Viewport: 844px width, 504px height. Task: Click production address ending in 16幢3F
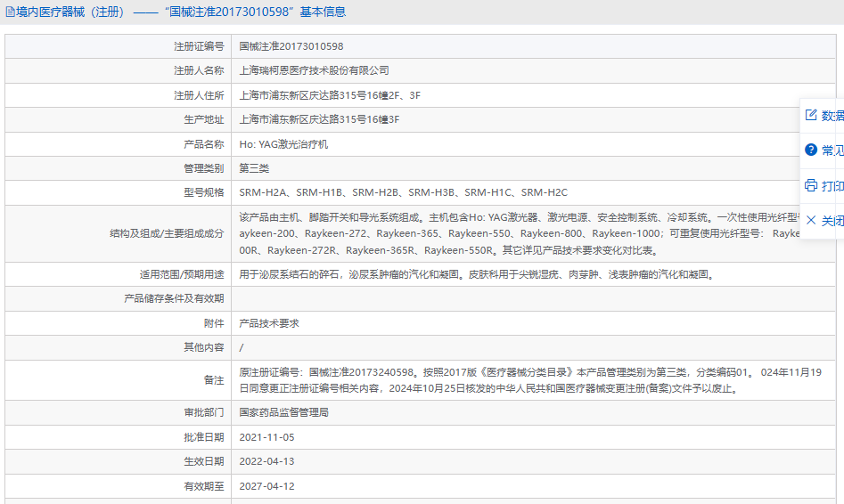(x=319, y=119)
